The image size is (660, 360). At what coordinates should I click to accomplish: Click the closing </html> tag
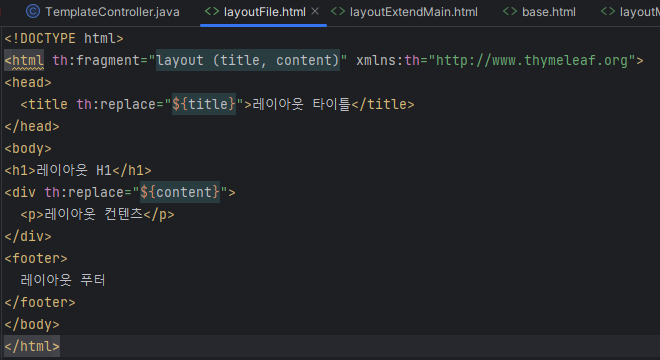(x=32, y=346)
